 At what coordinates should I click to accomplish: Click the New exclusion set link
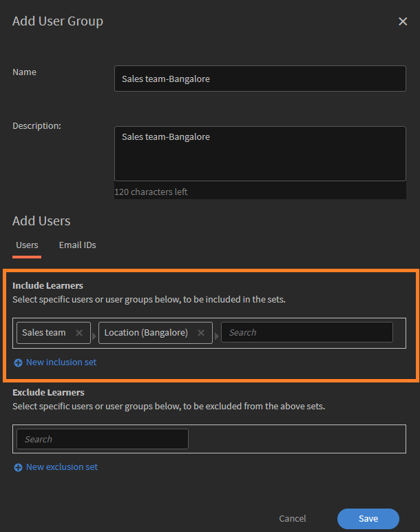pos(62,467)
